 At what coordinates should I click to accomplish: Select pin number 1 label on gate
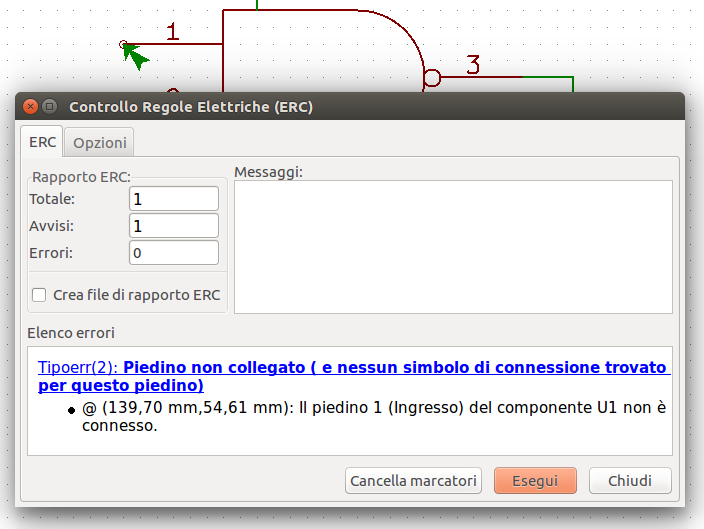tap(172, 31)
